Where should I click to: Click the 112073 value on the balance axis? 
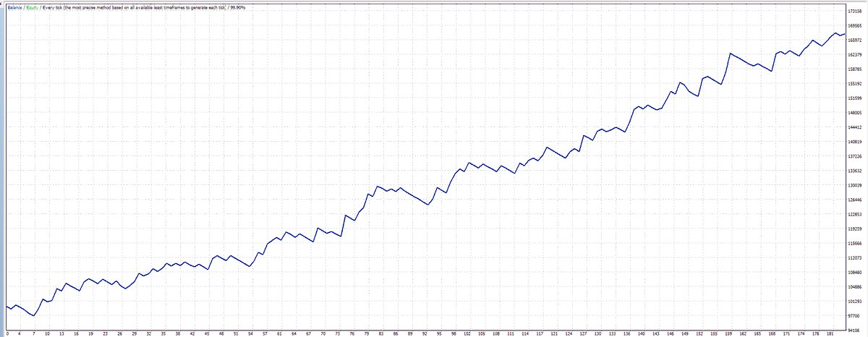click(855, 257)
